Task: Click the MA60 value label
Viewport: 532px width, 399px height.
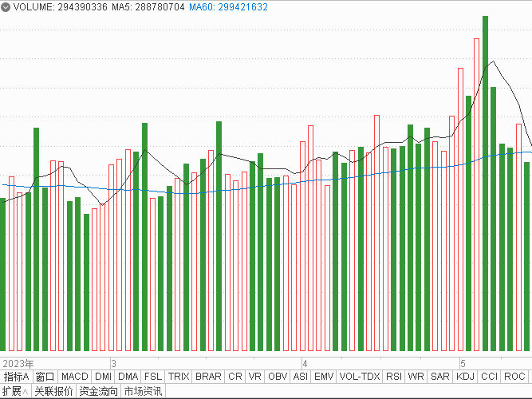Action: [228, 7]
